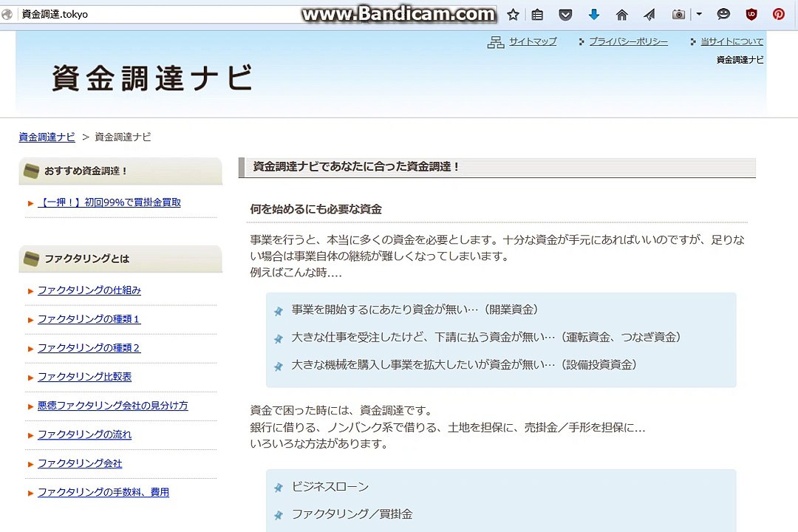
Task: Open the downloads arrow icon
Action: point(594,15)
